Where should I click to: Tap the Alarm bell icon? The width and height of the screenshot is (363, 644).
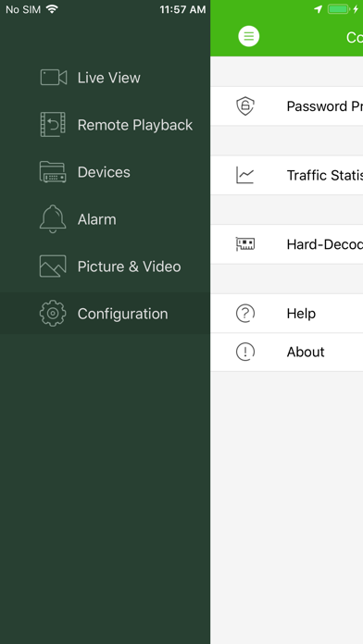53,219
